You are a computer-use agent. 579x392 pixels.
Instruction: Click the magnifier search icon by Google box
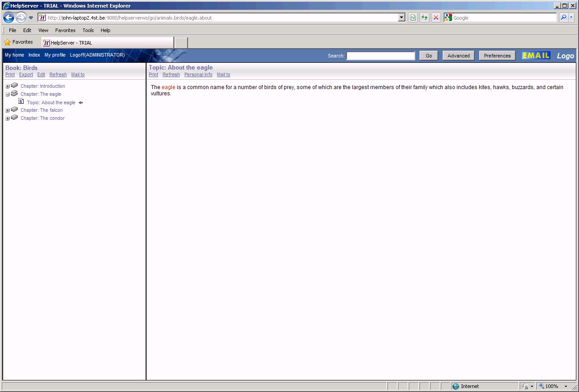coord(563,18)
